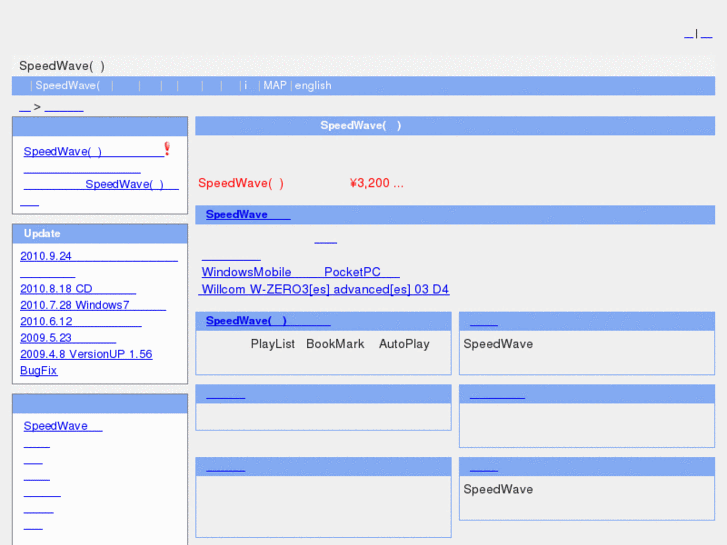Click the red ¥3,200 price text
This screenshot has height=545, width=727.
376,183
